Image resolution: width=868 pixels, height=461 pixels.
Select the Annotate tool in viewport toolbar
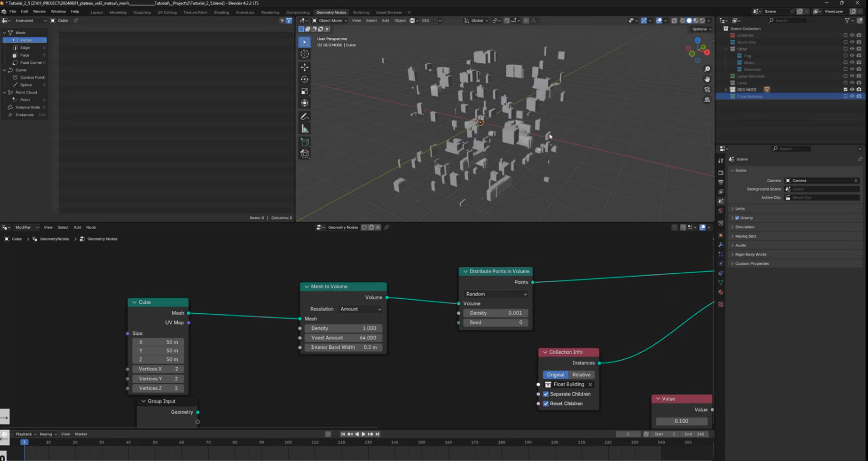304,117
